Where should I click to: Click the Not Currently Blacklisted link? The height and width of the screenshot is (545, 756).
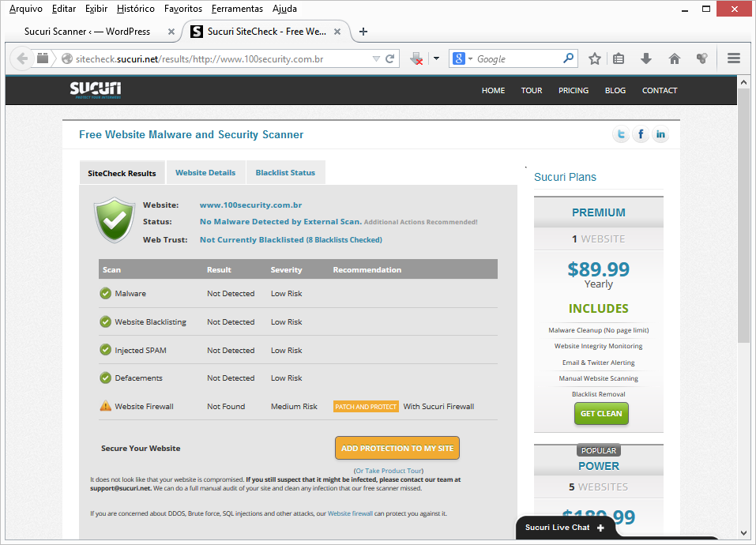(291, 239)
